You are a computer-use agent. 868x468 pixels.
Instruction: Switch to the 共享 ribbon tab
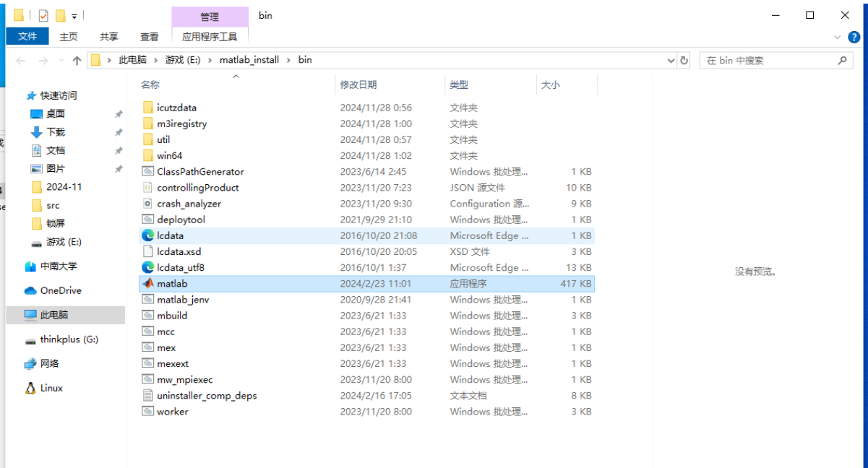click(x=109, y=36)
